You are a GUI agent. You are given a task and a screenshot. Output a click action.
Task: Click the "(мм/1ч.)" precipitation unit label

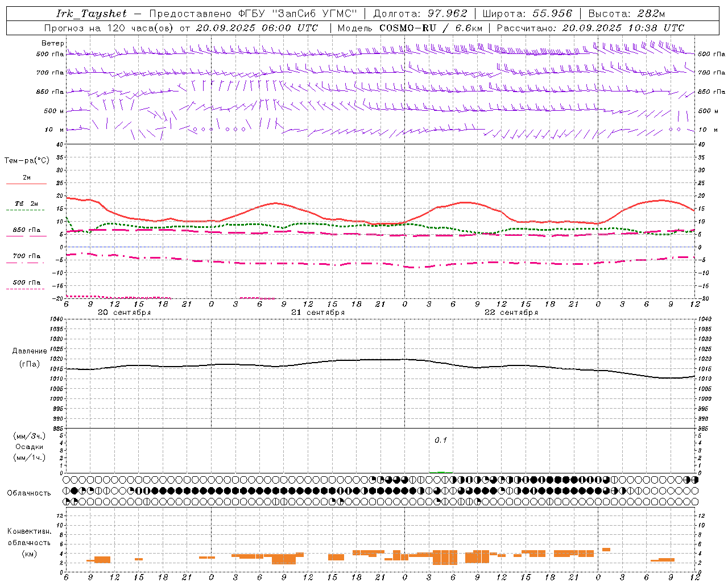30,458
